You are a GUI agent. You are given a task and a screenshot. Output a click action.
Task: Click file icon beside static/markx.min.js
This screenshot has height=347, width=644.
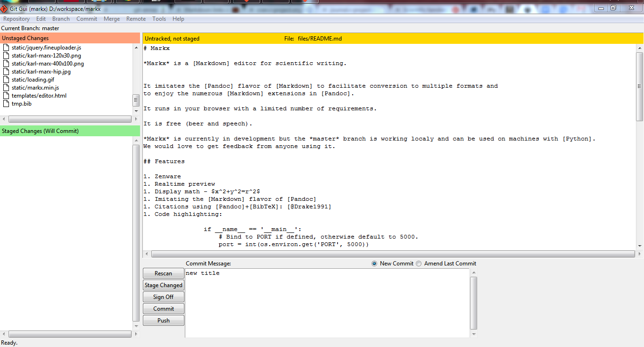click(x=6, y=88)
